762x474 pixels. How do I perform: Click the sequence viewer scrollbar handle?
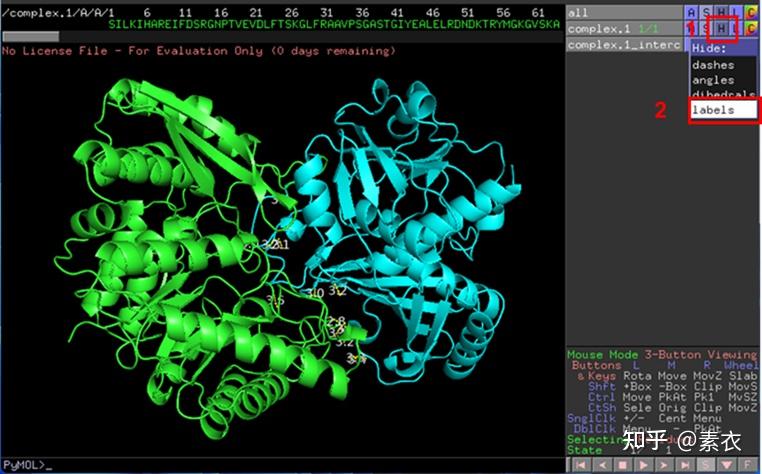(31, 36)
